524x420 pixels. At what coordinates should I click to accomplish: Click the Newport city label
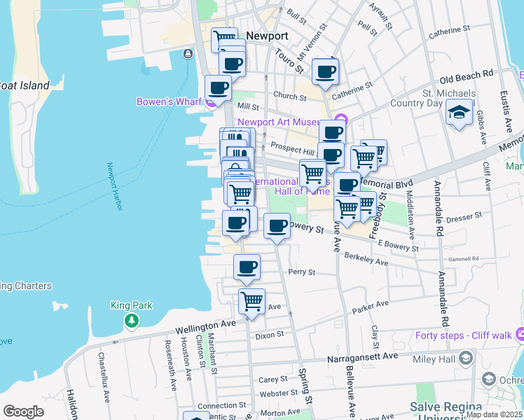[267, 36]
